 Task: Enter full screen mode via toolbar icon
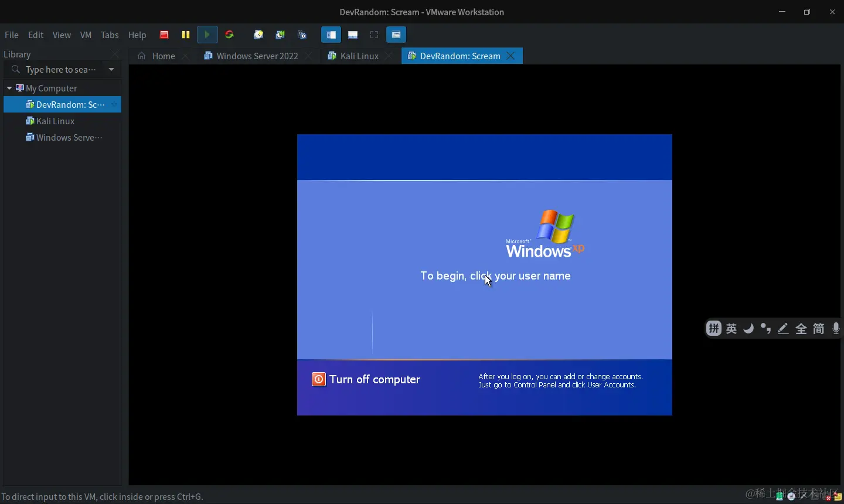375,35
